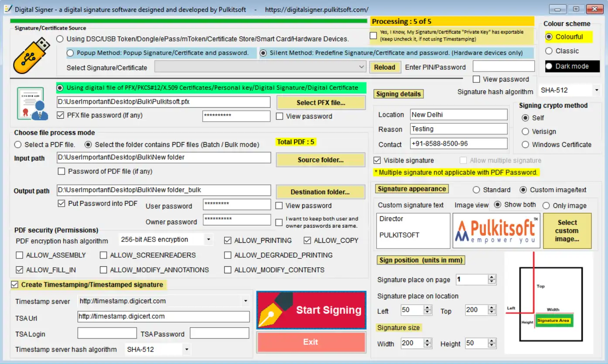The height and width of the screenshot is (364, 608).
Task: Click the Reason field Testing
Action: (459, 129)
